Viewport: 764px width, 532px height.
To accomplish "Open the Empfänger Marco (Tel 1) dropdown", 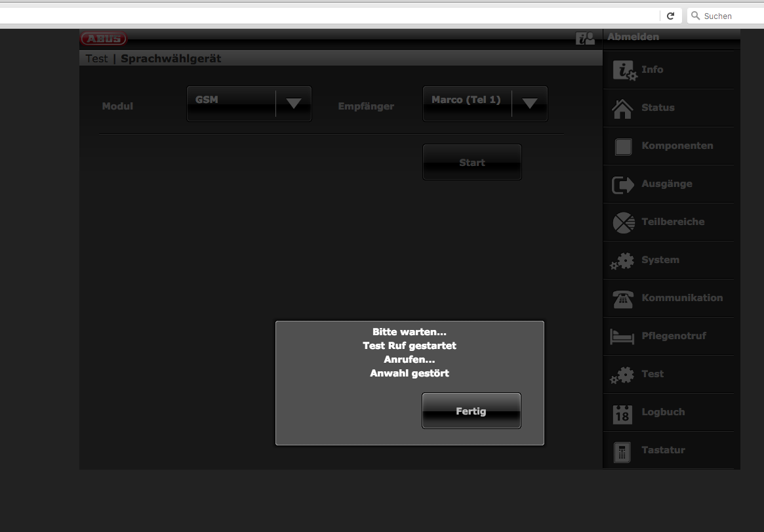I will pyautogui.click(x=485, y=104).
